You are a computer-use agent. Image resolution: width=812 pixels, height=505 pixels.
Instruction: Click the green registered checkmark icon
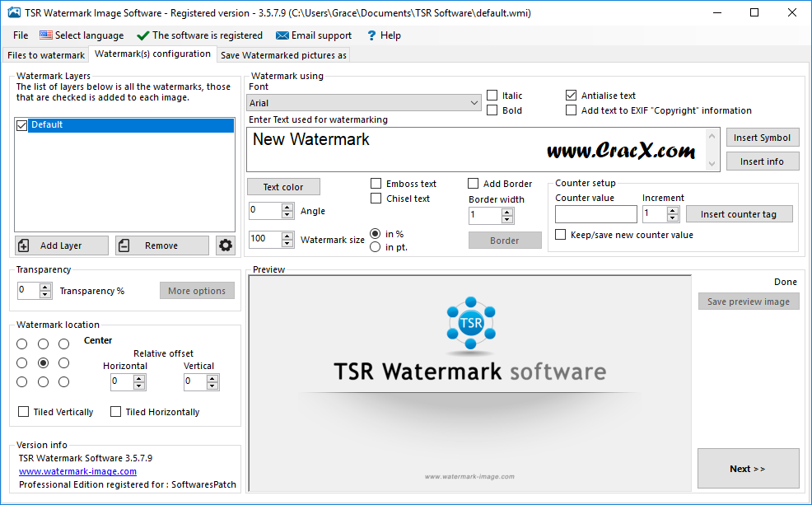click(x=143, y=35)
